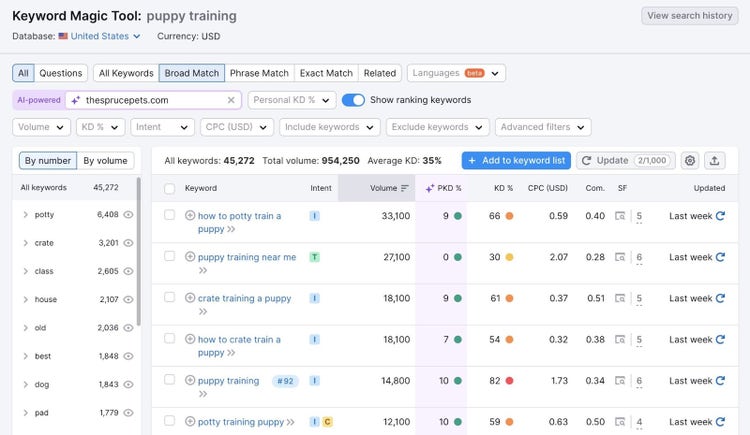Viewport: 750px width, 435px height.
Task: Switch groups to By volume
Action: pyautogui.click(x=105, y=161)
